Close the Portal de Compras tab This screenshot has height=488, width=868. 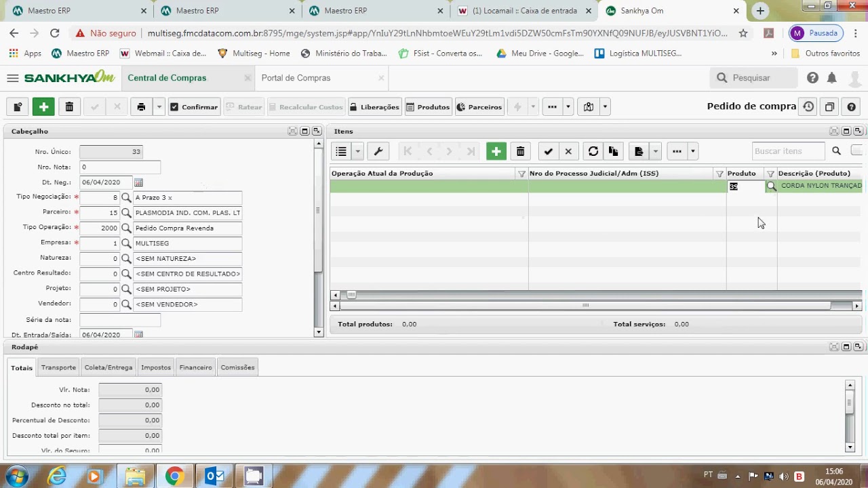(x=381, y=78)
